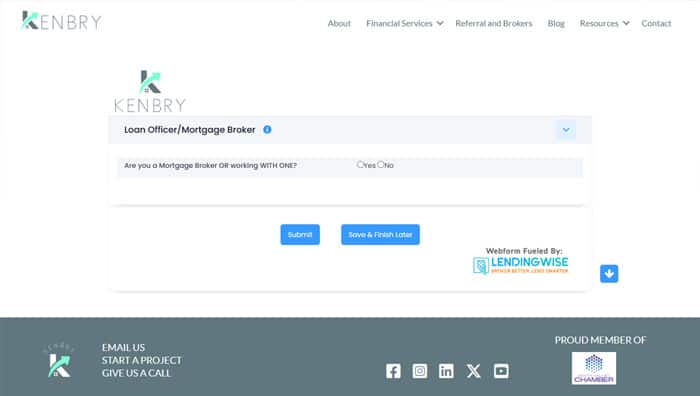Click the 'Webform Fueled By:' text
700x396 pixels.
(x=524, y=251)
